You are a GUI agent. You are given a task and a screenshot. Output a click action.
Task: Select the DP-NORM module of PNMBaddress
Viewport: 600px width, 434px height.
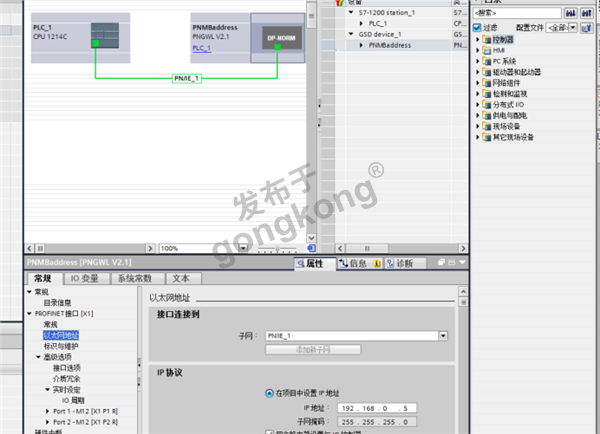pos(281,38)
